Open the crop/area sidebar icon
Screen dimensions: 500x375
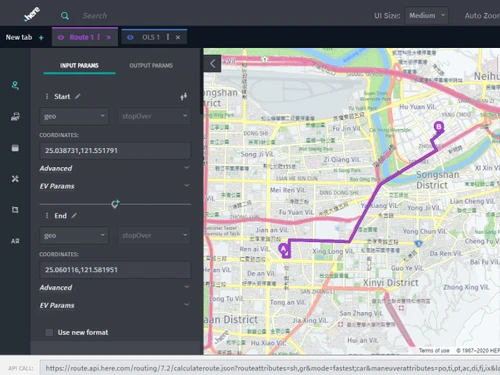pos(15,210)
